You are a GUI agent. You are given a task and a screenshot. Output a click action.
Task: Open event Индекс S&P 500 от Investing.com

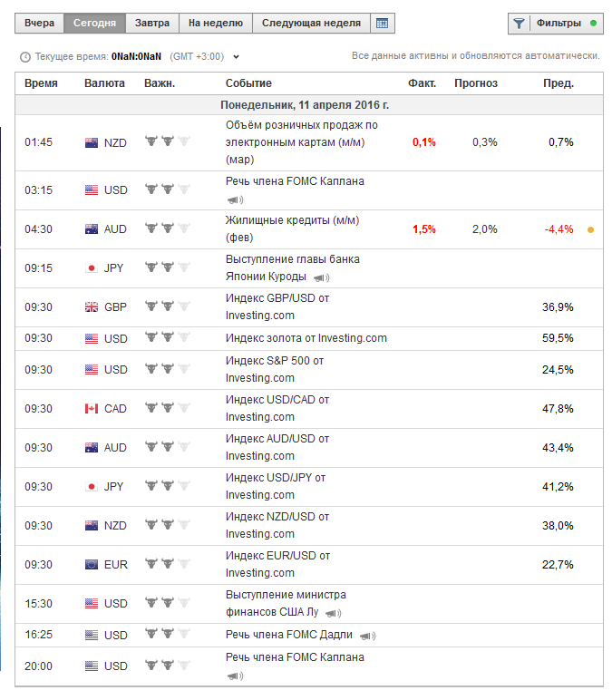coord(275,369)
